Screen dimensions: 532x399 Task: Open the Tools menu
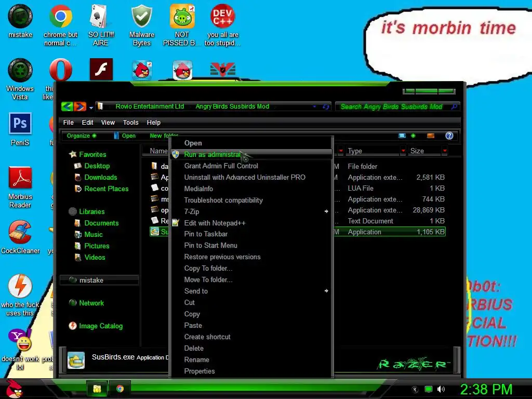coord(130,123)
